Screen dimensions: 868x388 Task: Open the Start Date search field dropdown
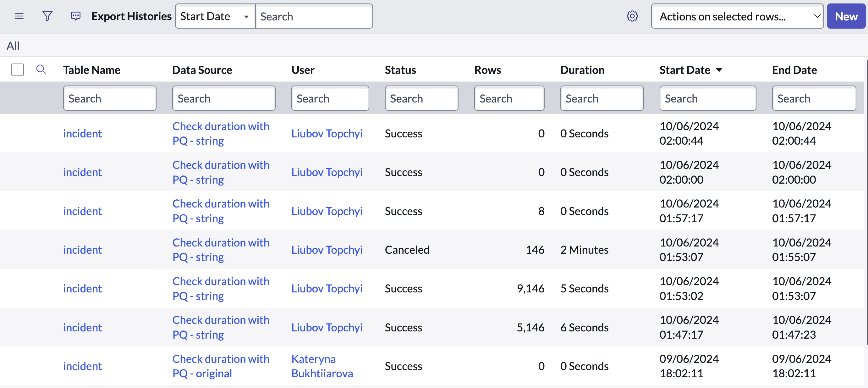(215, 16)
